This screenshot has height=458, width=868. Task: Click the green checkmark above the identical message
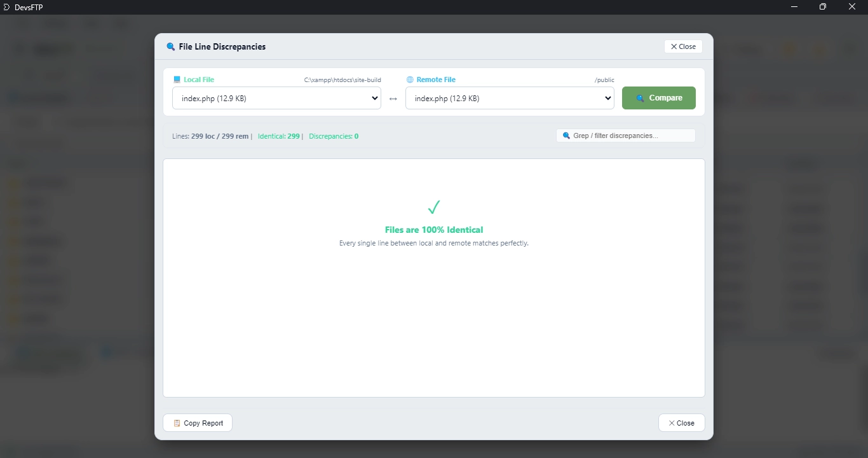coord(434,207)
